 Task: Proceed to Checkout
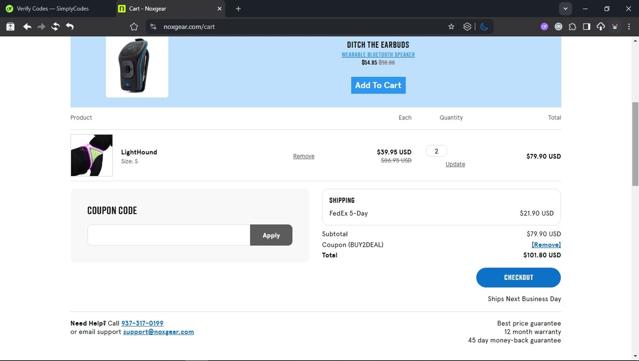pos(518,277)
